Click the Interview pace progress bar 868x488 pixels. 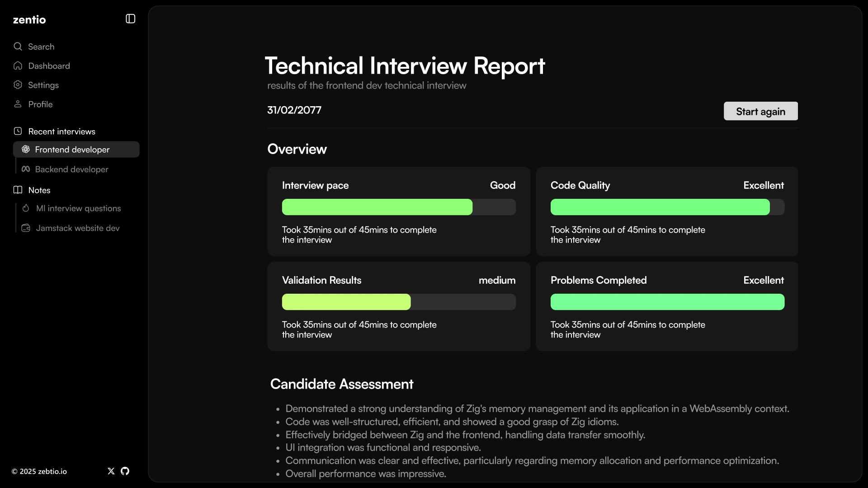click(x=398, y=207)
